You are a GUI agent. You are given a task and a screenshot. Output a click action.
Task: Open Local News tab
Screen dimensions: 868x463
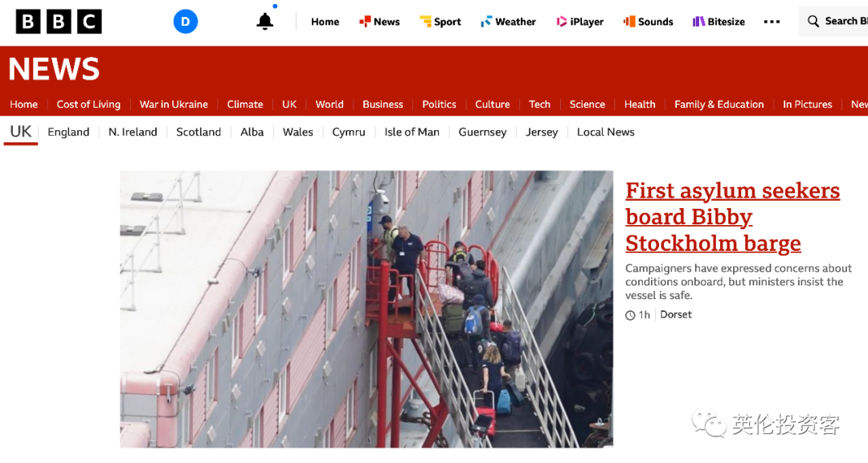[606, 132]
